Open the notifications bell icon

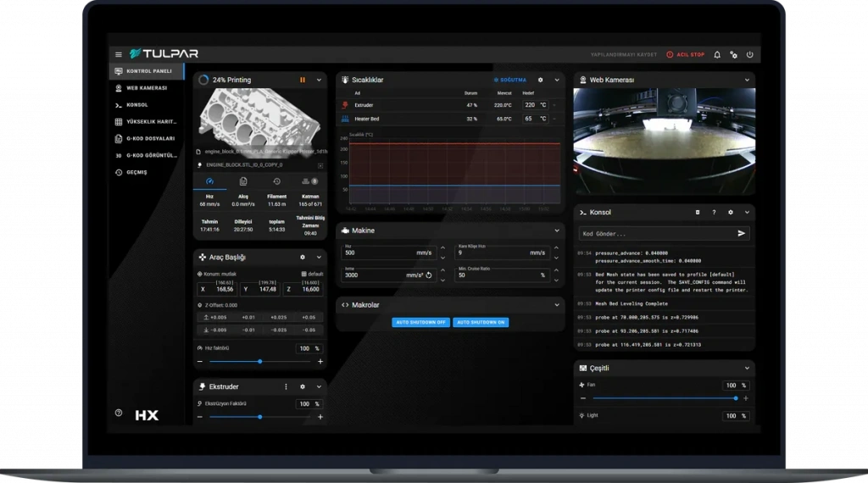(717, 54)
